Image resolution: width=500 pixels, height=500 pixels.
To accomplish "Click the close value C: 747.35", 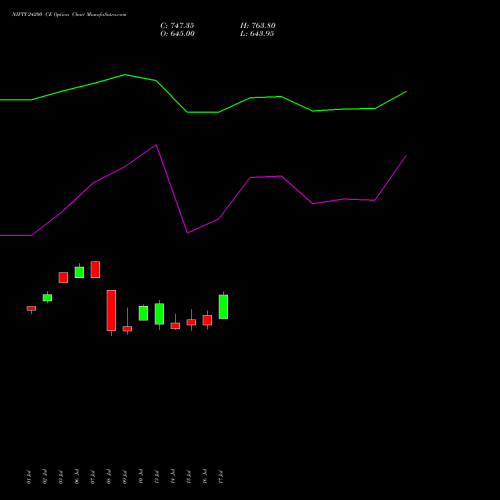I will (177, 26).
